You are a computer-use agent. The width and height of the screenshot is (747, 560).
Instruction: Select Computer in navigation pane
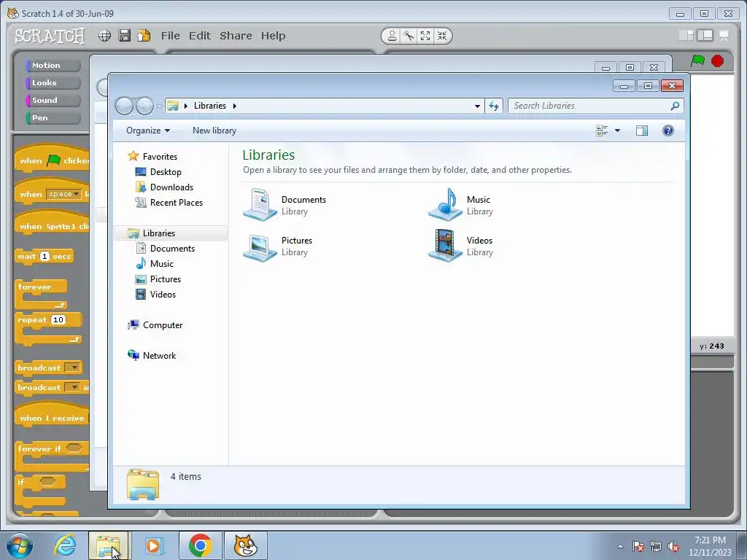(x=163, y=325)
